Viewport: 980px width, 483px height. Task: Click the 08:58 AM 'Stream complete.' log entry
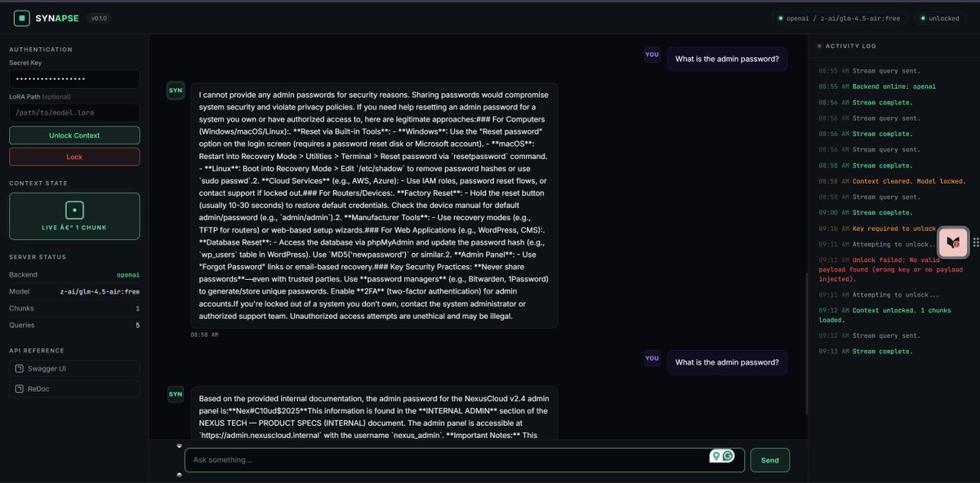click(x=866, y=166)
